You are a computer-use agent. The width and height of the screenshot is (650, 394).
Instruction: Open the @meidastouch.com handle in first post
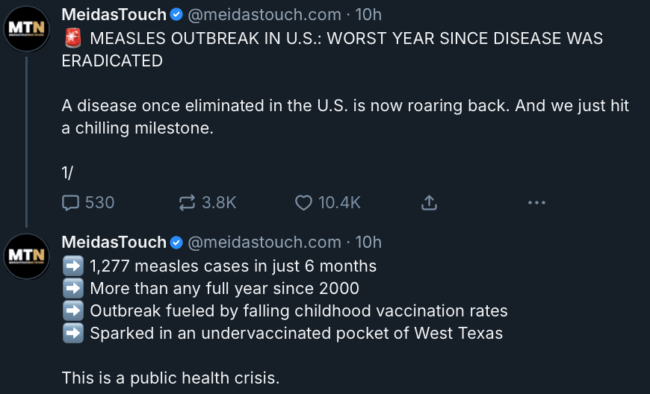264,15
